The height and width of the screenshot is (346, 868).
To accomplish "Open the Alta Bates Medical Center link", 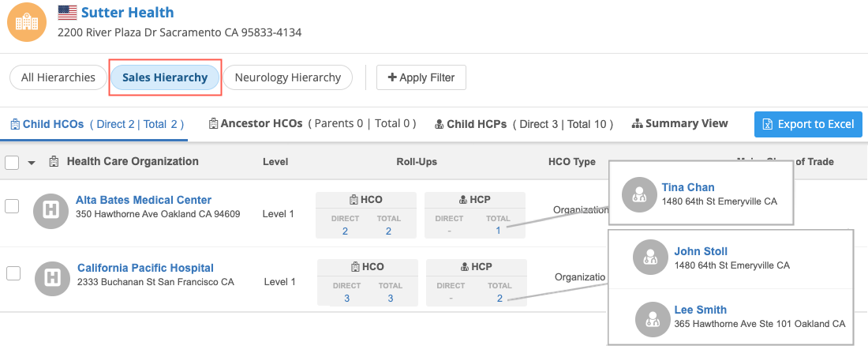I will 144,200.
